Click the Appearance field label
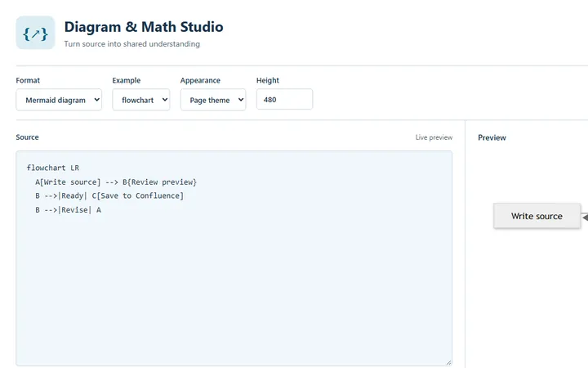Image resolution: width=588 pixels, height=368 pixels. coord(200,80)
